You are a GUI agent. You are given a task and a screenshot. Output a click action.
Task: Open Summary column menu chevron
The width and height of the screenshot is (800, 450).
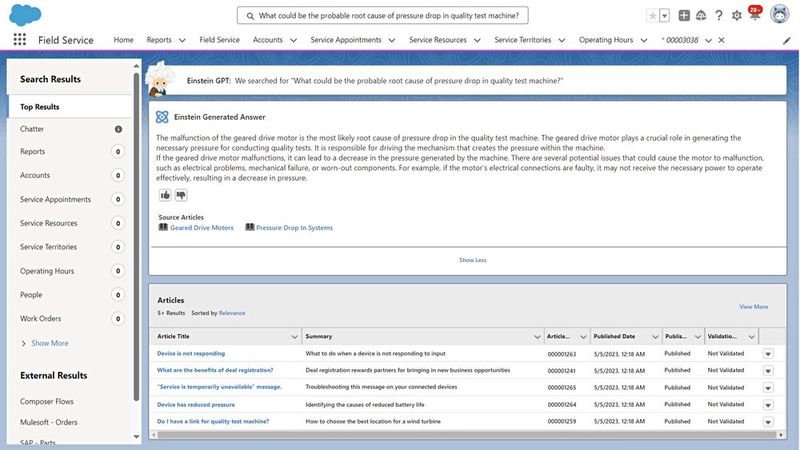(537, 337)
